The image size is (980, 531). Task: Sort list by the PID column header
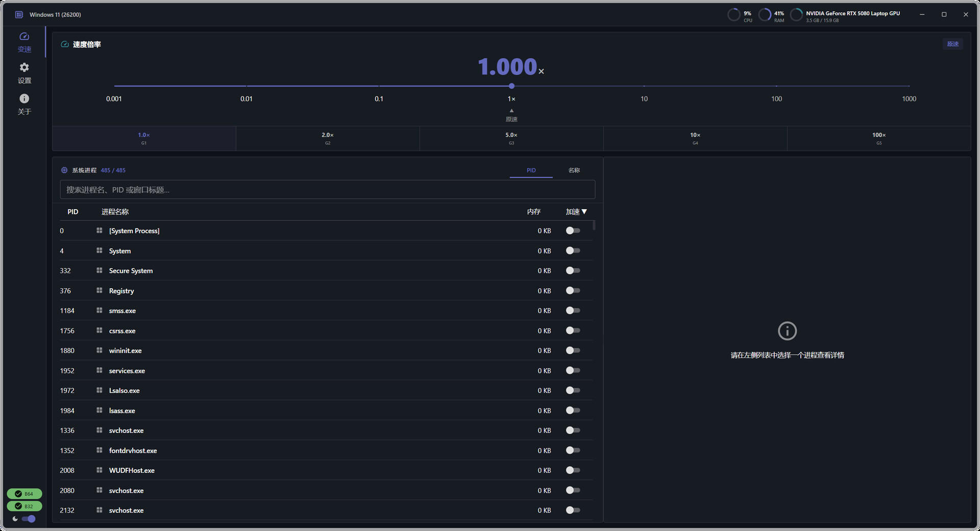(x=73, y=212)
